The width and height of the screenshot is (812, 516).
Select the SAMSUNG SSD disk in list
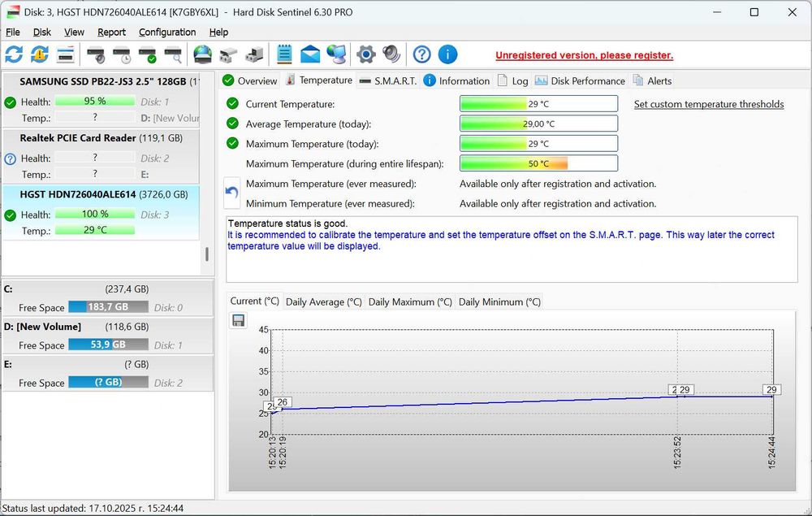(101, 82)
